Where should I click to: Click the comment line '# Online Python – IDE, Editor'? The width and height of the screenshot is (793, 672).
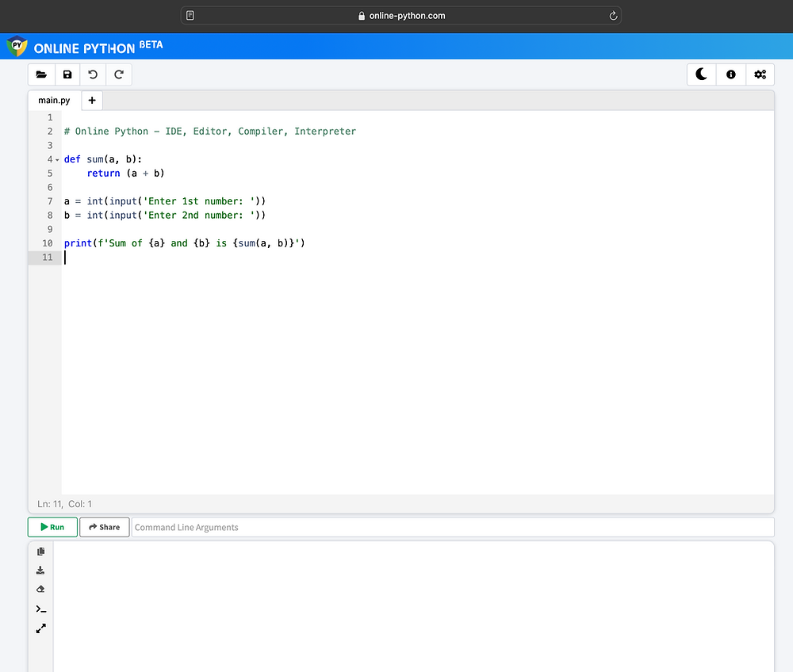210,132
